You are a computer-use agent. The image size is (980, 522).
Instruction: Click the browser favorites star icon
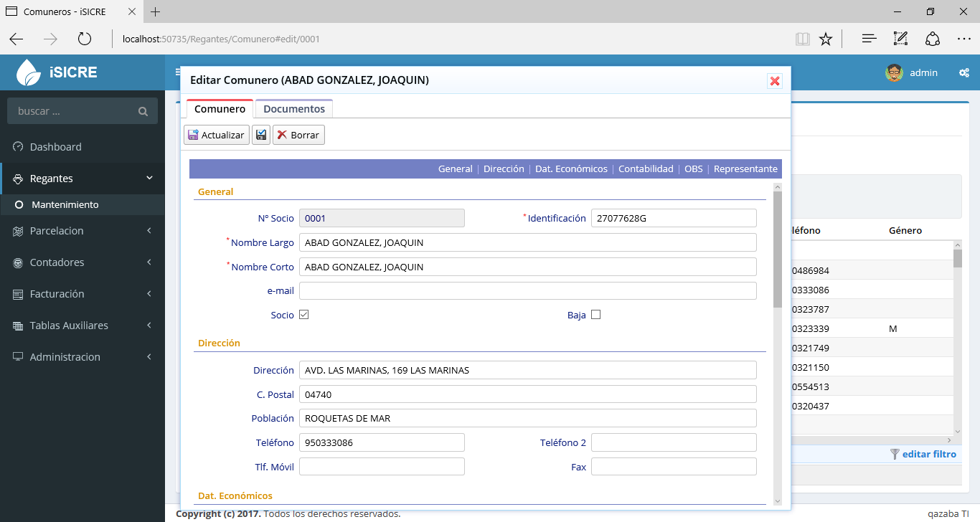point(826,39)
